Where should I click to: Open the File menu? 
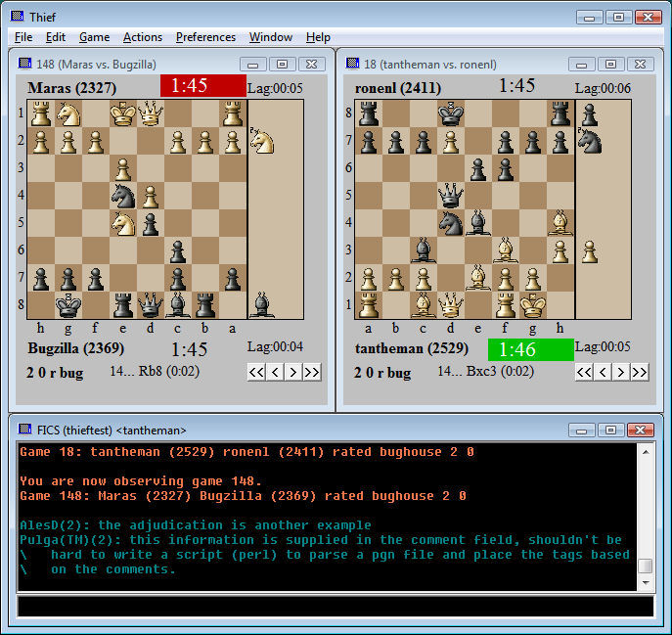pos(23,37)
